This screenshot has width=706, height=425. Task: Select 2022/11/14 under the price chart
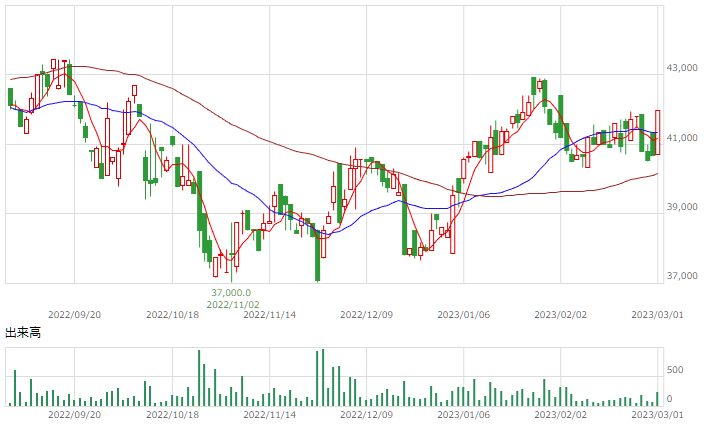coord(270,315)
